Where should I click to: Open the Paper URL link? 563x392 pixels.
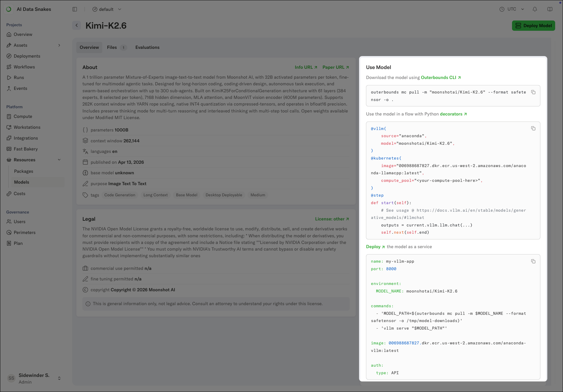pos(336,67)
